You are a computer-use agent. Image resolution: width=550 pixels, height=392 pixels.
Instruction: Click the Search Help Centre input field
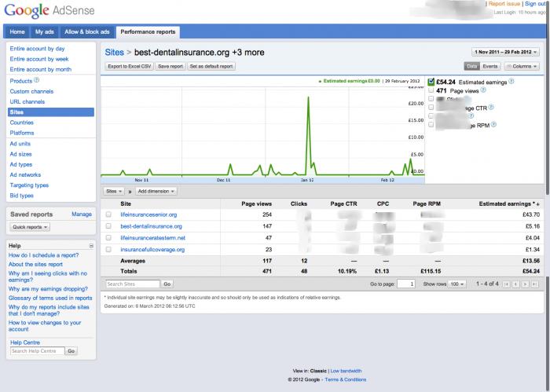pyautogui.click(x=38, y=351)
